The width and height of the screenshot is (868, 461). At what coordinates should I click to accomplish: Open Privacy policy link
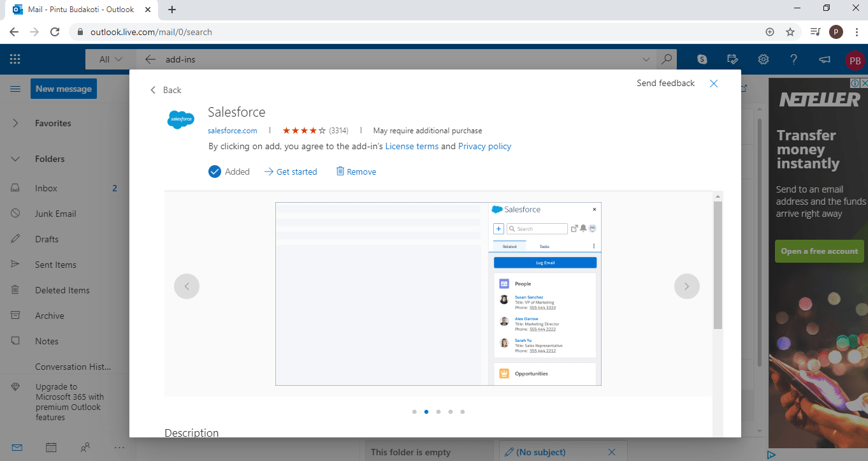(x=484, y=146)
